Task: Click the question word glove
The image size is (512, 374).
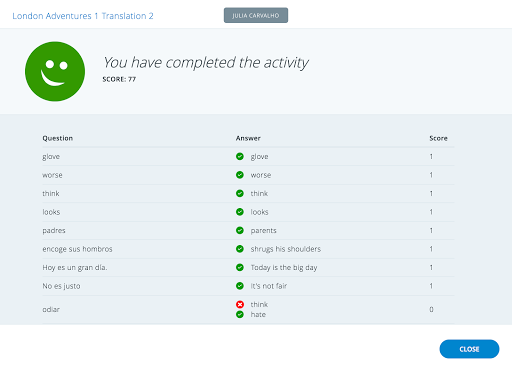Action: point(51,157)
